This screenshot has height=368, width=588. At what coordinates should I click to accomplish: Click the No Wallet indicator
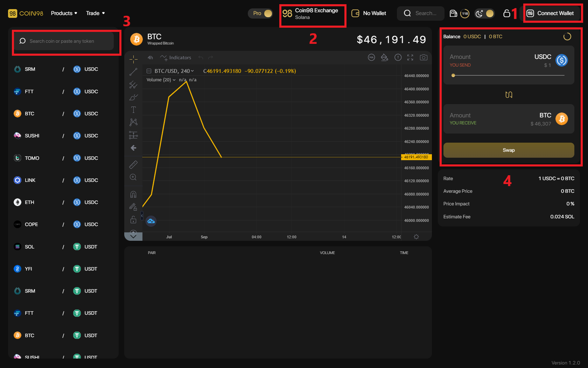pyautogui.click(x=369, y=13)
